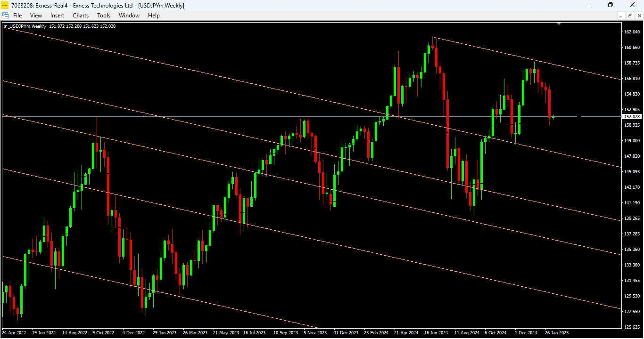Click the 145.095 price on the scale
This screenshot has height=339, width=644.
pyautogui.click(x=632, y=172)
